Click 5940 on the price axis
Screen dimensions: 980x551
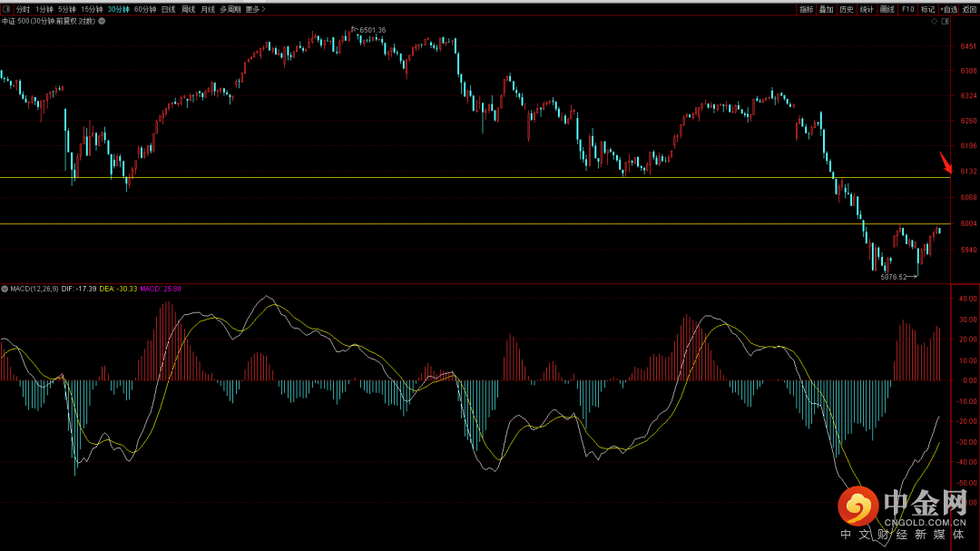coord(968,250)
